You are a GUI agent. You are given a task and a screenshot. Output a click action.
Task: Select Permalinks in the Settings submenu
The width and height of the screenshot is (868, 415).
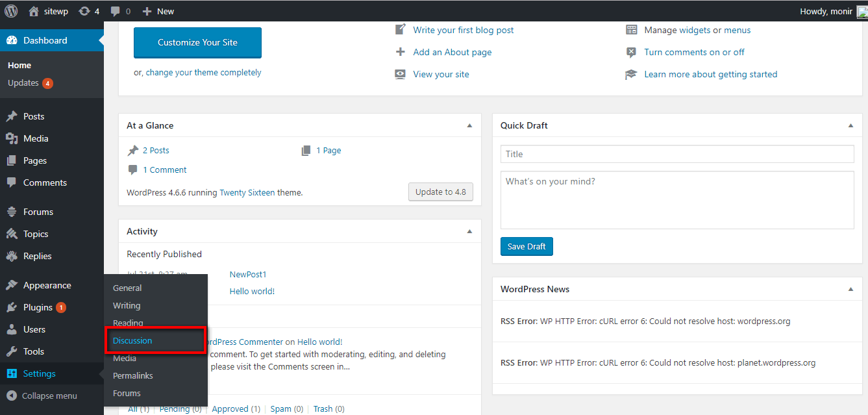coord(133,375)
